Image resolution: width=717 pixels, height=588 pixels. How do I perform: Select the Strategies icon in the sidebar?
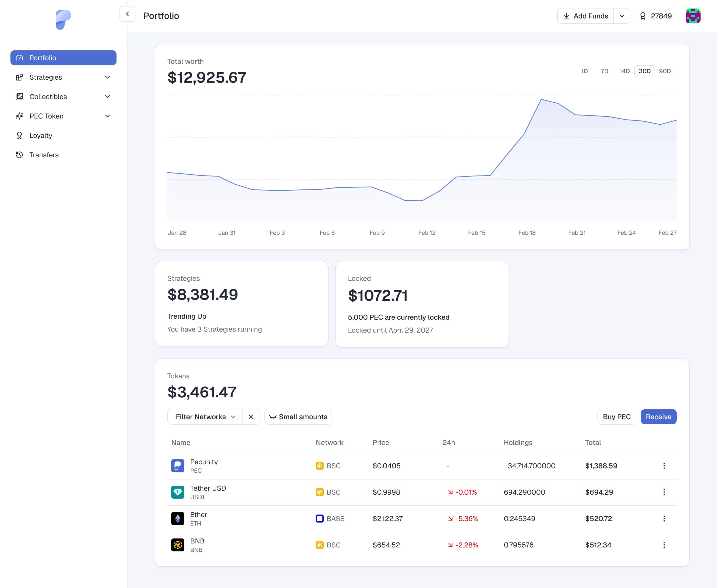click(19, 77)
